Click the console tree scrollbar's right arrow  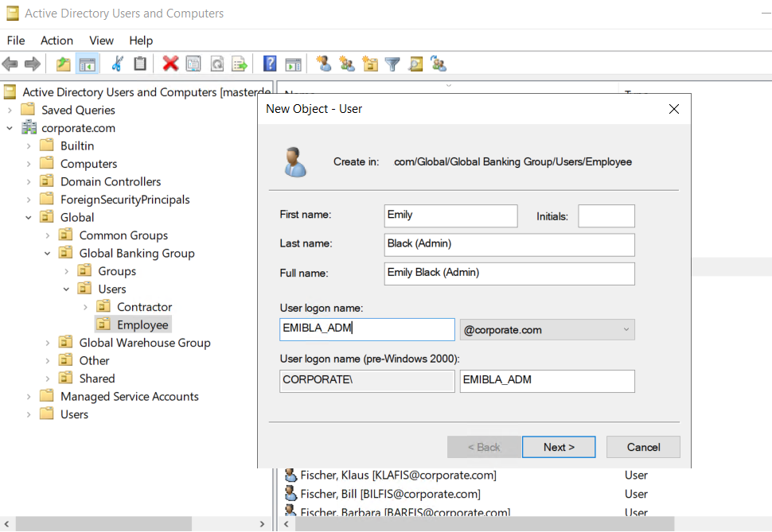click(x=262, y=523)
